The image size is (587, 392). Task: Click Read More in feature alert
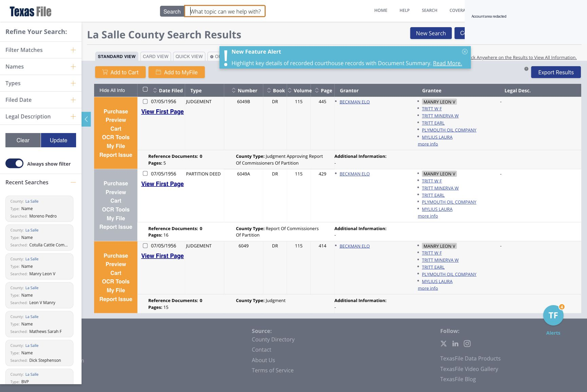click(447, 63)
